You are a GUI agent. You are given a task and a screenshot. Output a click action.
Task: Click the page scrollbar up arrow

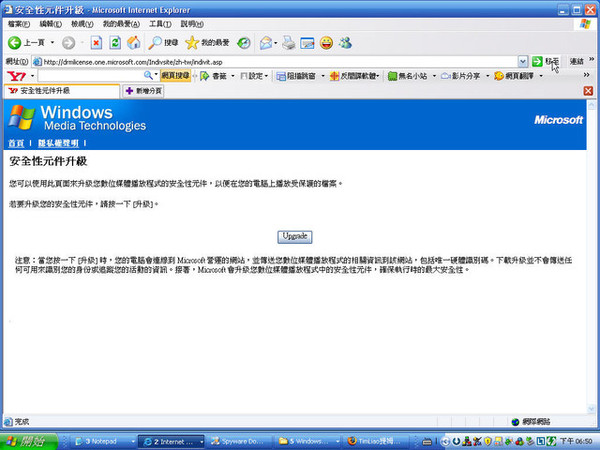pyautogui.click(x=591, y=104)
